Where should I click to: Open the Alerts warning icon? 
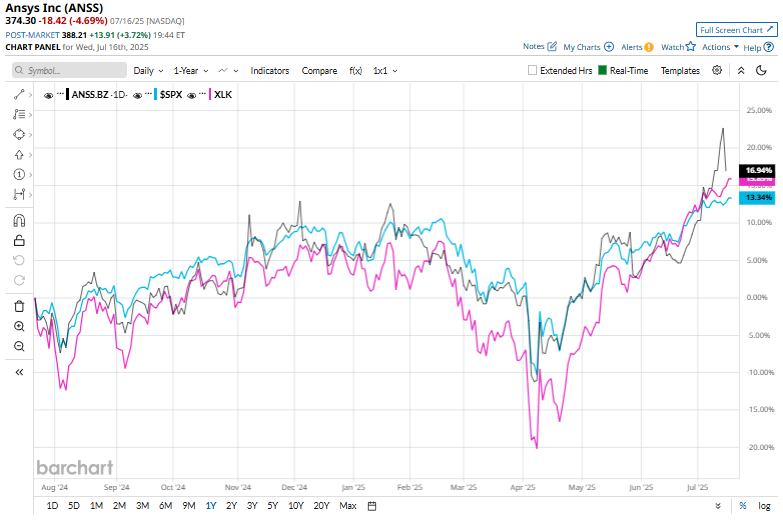(649, 47)
